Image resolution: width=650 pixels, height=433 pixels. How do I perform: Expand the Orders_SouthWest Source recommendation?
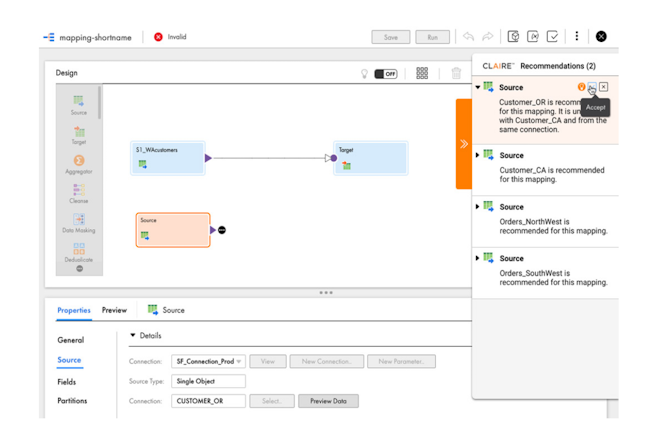pos(478,258)
